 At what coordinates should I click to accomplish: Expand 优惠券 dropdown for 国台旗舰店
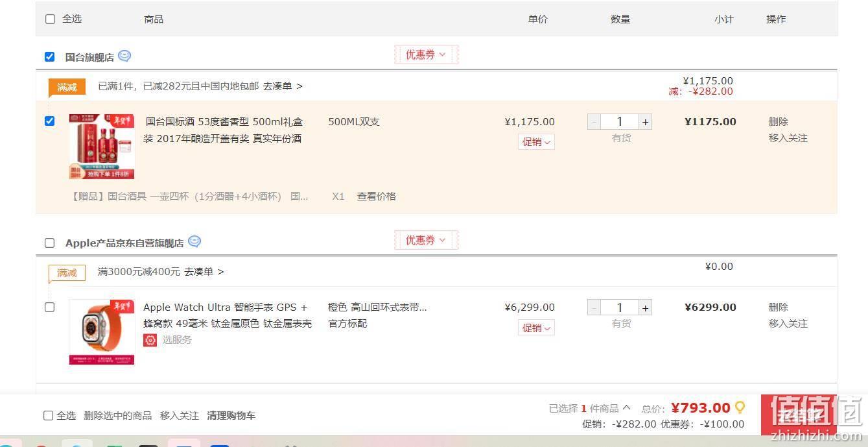click(426, 55)
